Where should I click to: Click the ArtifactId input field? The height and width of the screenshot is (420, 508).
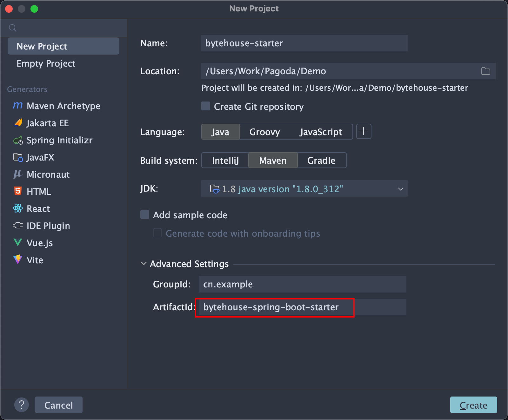coord(303,307)
